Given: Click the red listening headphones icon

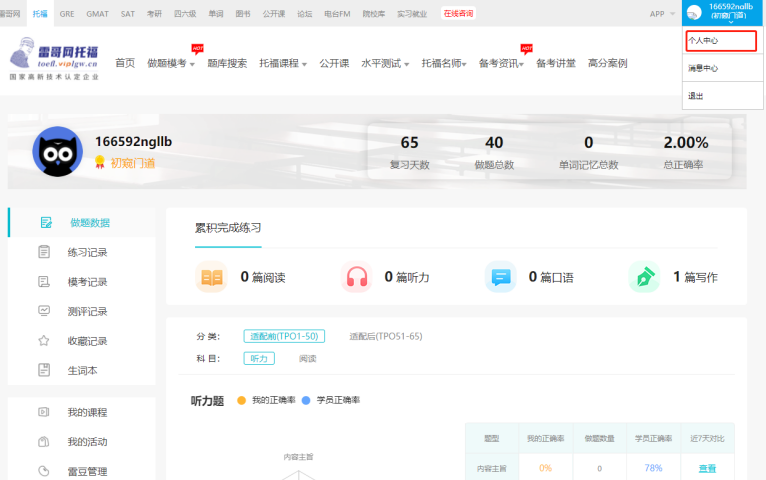Looking at the screenshot, I should (x=357, y=277).
